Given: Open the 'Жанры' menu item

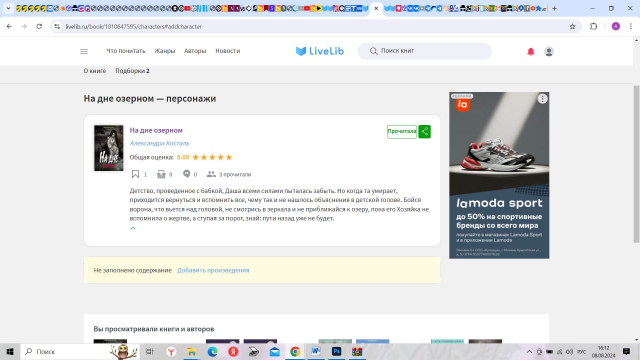Looking at the screenshot, I should (164, 51).
